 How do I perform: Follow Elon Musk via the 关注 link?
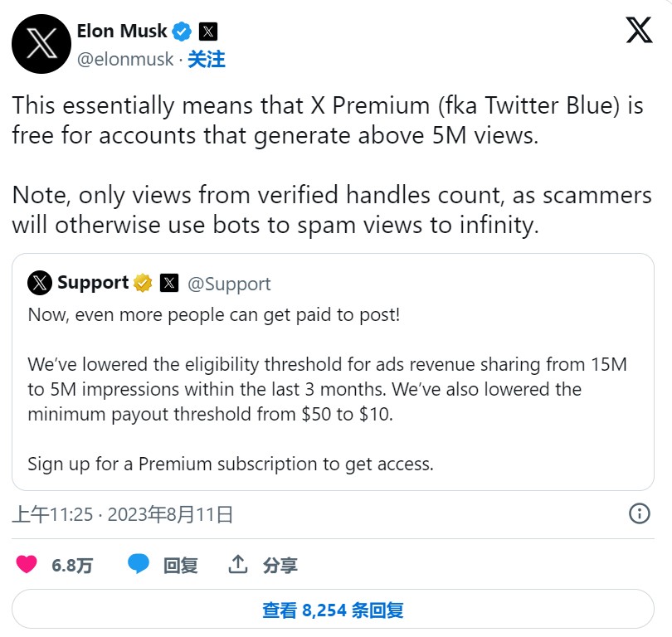(x=206, y=59)
